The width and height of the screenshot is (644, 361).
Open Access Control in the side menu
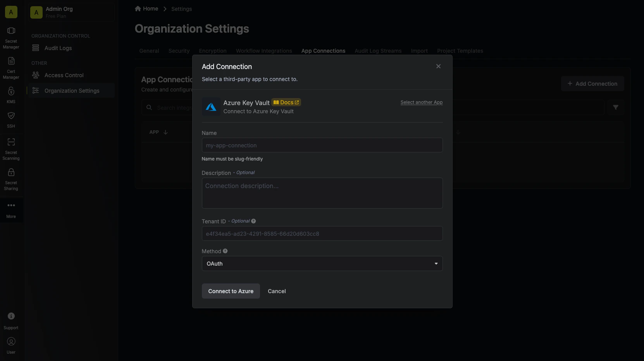71,75
